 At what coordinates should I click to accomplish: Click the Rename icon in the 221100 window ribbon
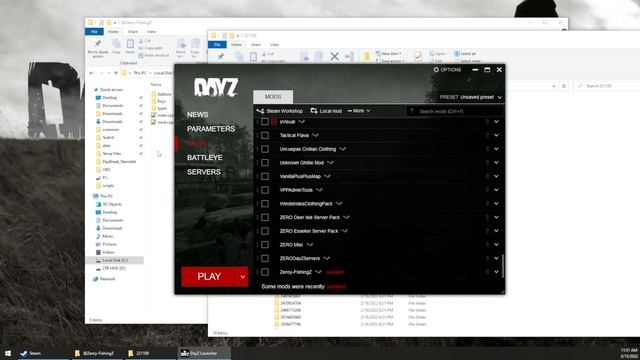tap(349, 56)
